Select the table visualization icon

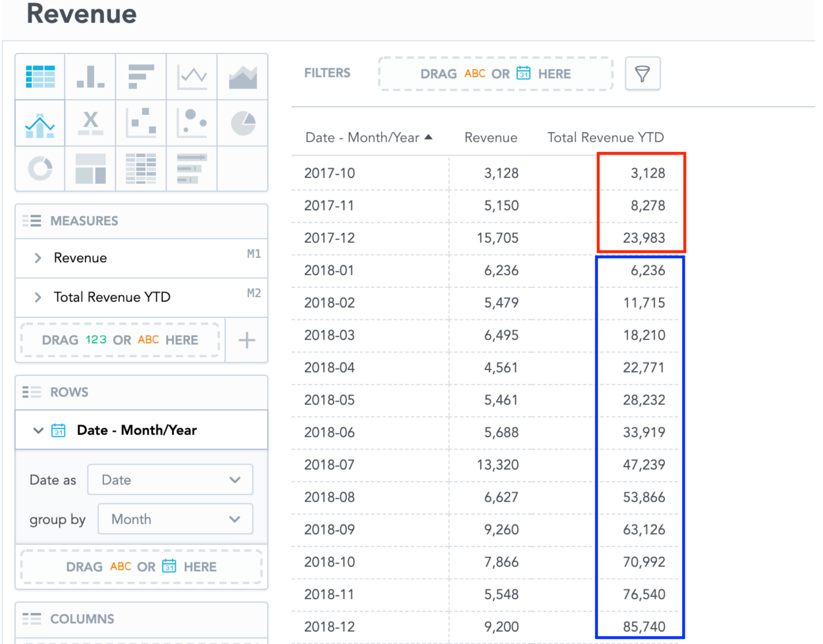point(40,77)
